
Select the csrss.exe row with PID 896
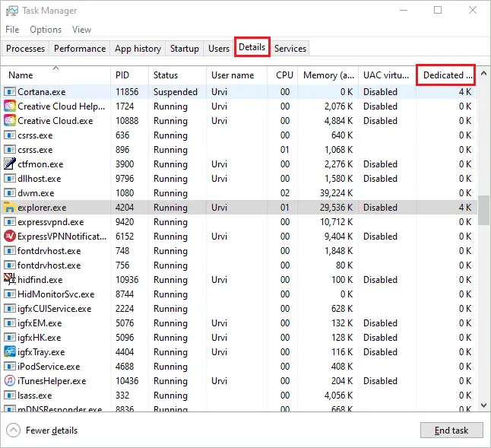[239, 149]
